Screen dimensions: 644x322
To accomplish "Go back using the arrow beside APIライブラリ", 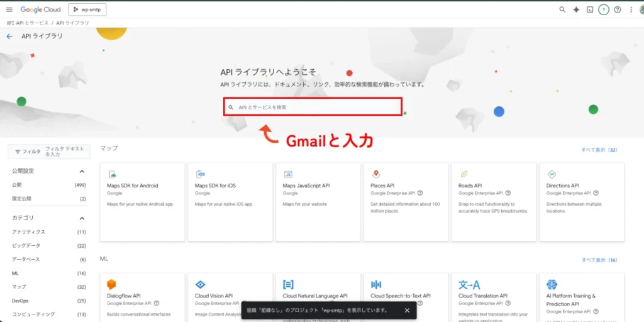I will [x=9, y=36].
